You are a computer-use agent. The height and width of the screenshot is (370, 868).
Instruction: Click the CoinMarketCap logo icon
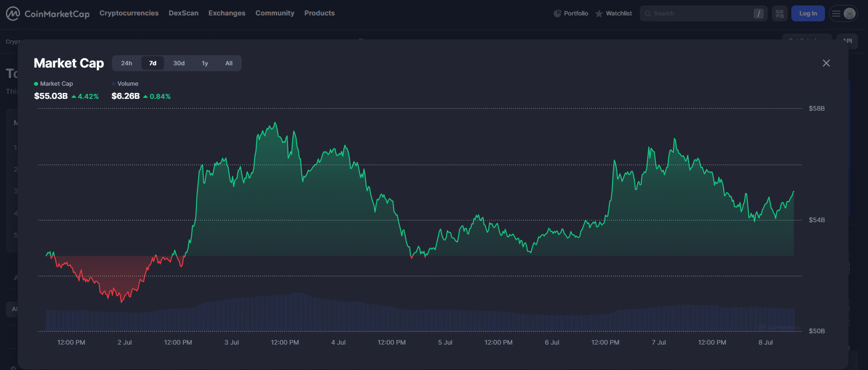tap(13, 14)
